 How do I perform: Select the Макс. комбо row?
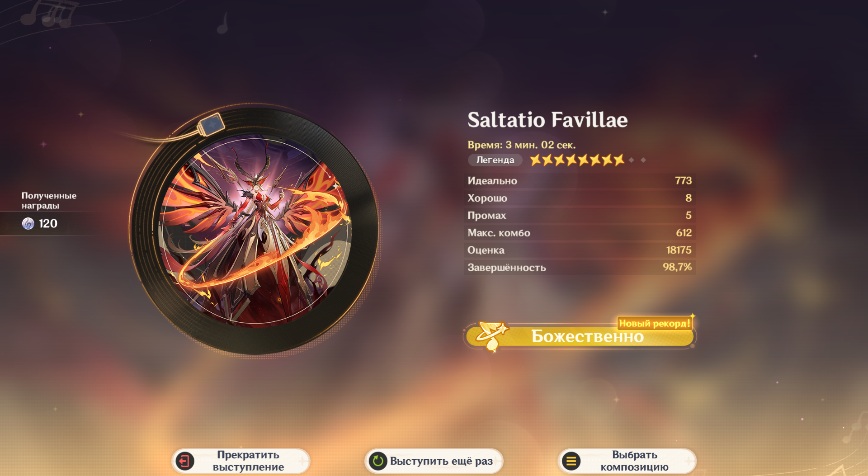580,233
